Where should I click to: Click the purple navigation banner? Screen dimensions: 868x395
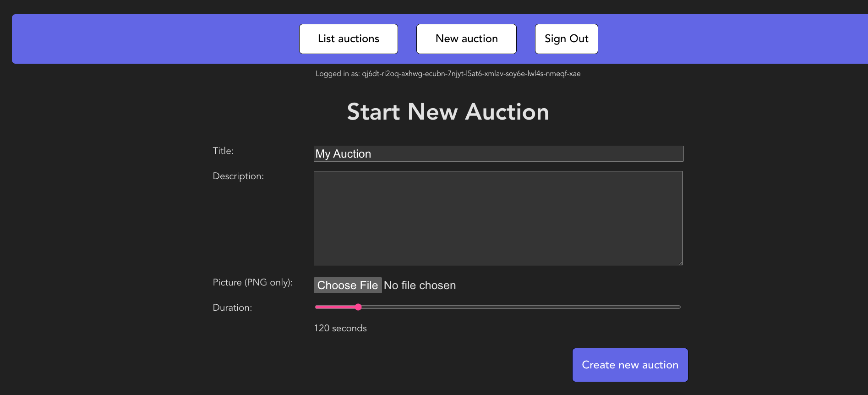(137, 38)
